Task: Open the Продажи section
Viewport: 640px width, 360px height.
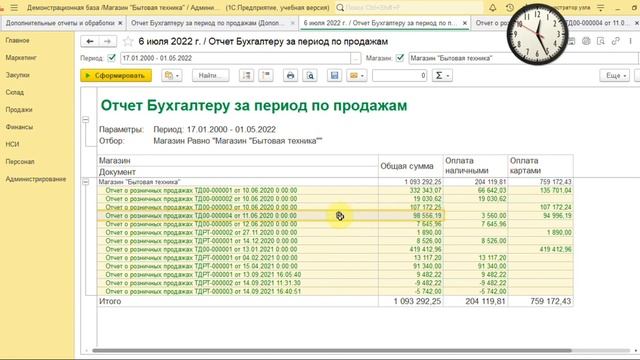Action: [19, 110]
